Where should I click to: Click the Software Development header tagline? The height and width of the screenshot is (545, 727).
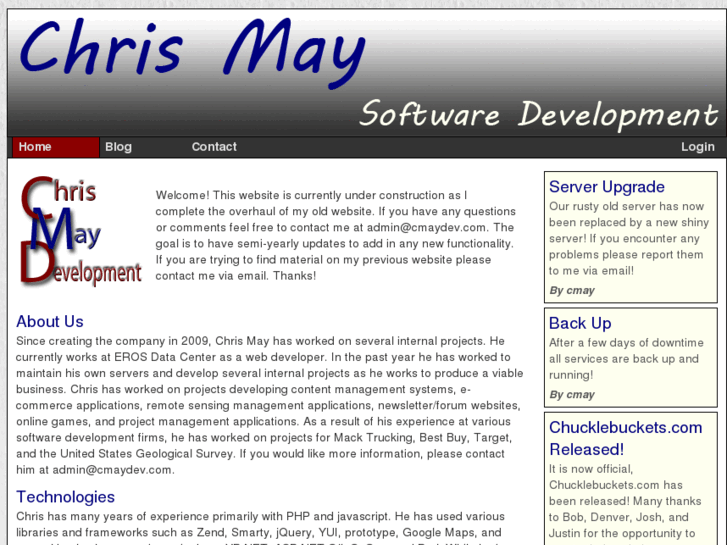click(539, 115)
